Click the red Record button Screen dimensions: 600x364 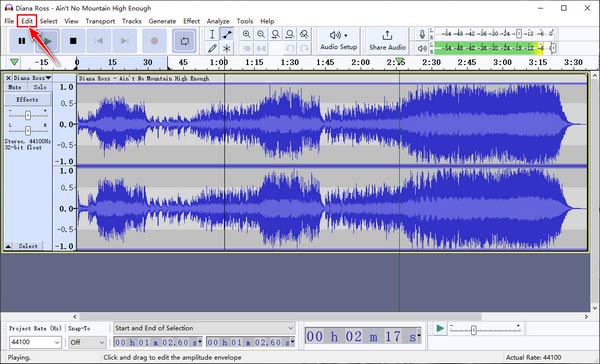[154, 41]
